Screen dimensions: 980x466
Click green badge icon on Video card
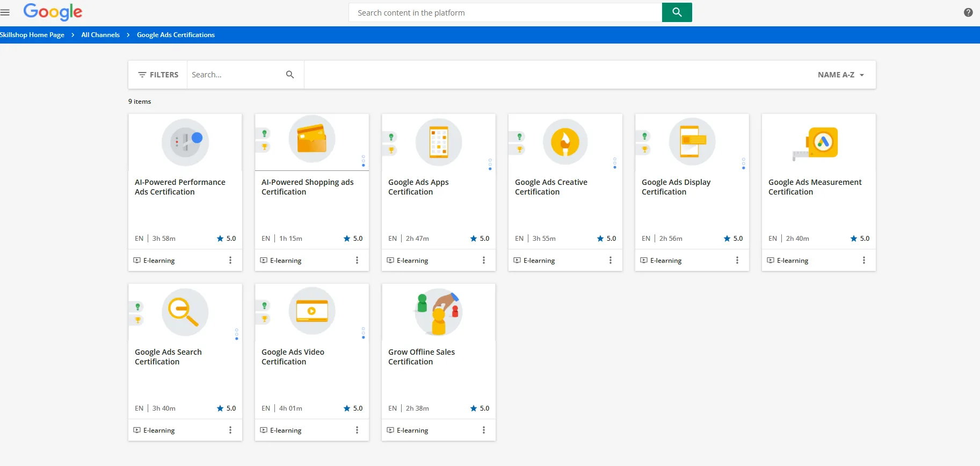[264, 305]
